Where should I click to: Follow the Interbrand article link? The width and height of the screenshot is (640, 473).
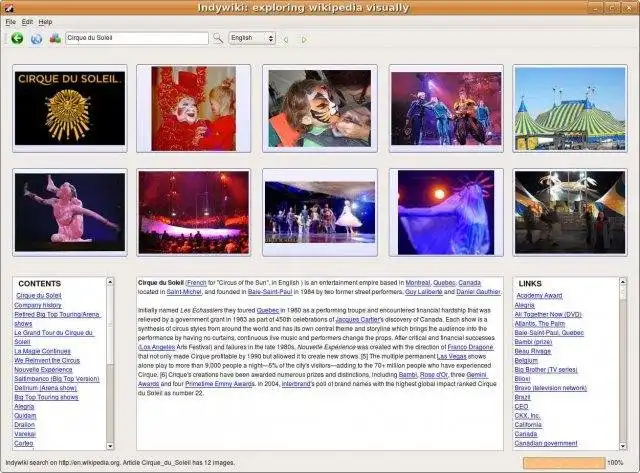tap(296, 384)
